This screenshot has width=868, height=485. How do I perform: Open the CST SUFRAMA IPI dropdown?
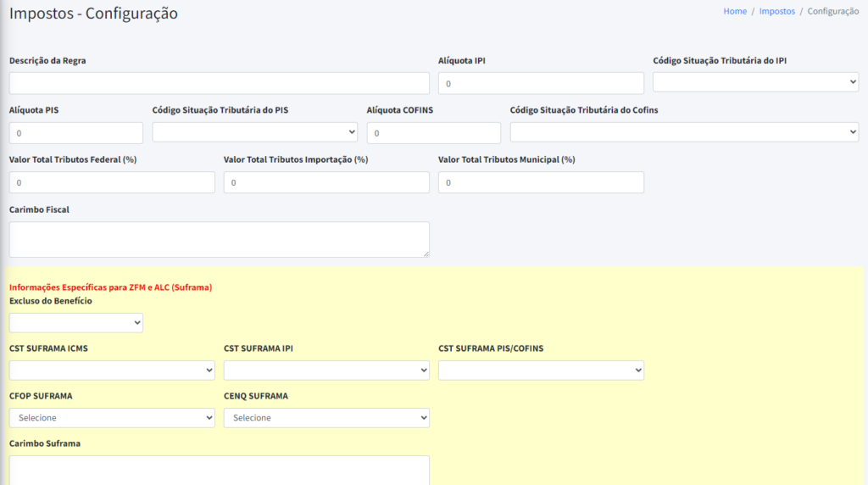pyautogui.click(x=326, y=371)
